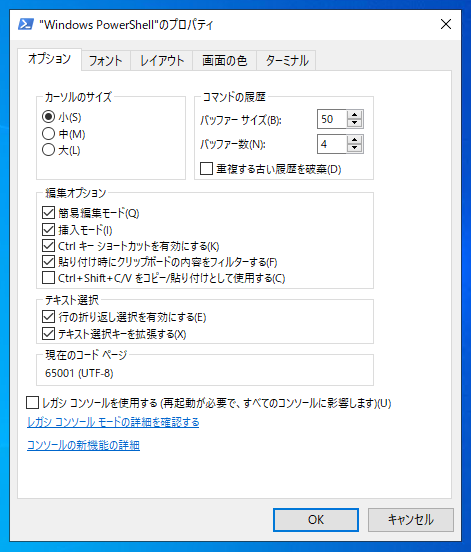Toggle テキスト選択キーを拡張する checkbox
The image size is (471, 552).
48,333
